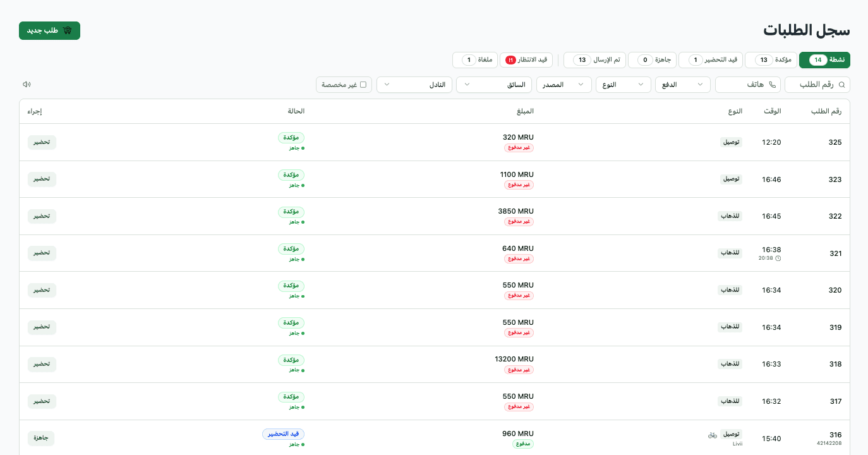Viewport: 868px width, 455px height.
Task: Expand the المصدر dropdown
Action: pos(564,85)
